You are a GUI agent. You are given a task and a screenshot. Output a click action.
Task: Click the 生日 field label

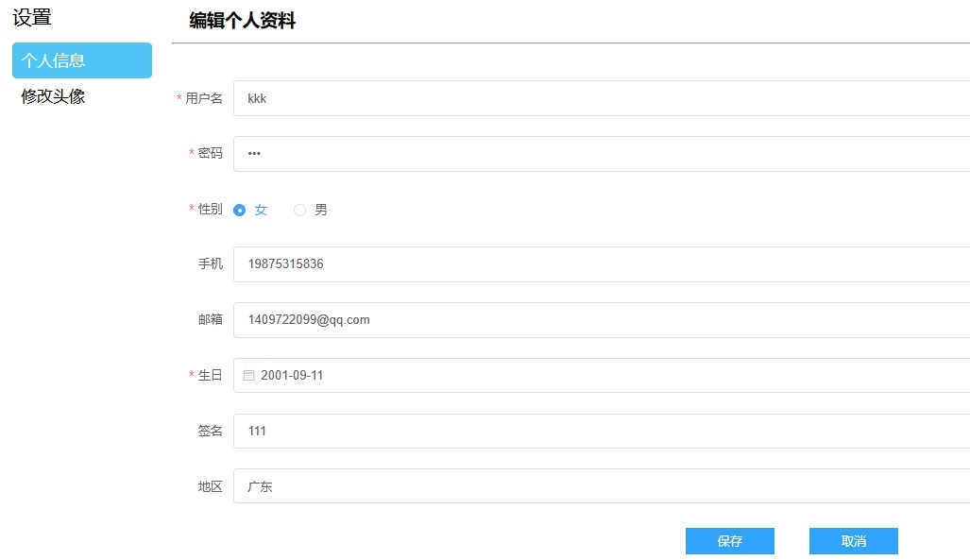[211, 375]
